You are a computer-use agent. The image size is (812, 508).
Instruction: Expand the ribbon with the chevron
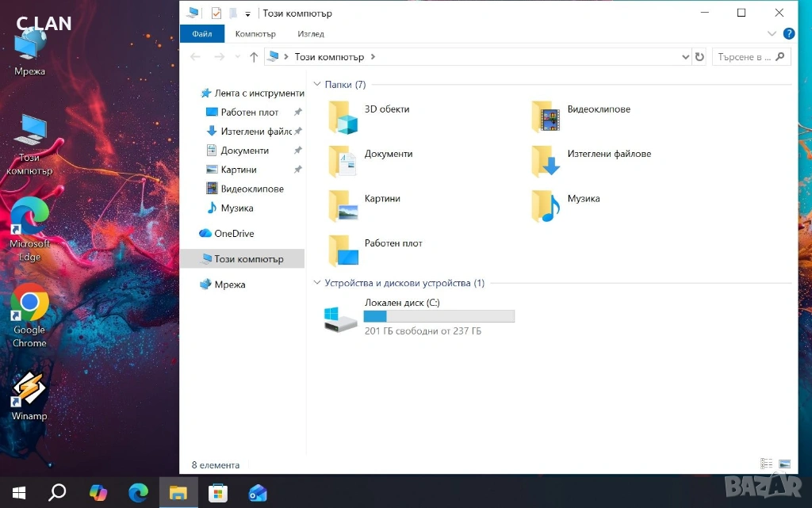[772, 34]
